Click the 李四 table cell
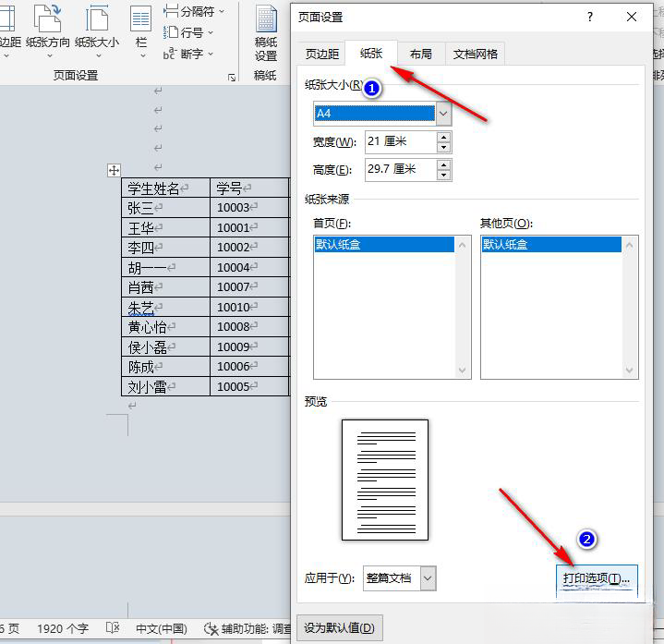Screen dimensions: 664x644 [x=165, y=248]
